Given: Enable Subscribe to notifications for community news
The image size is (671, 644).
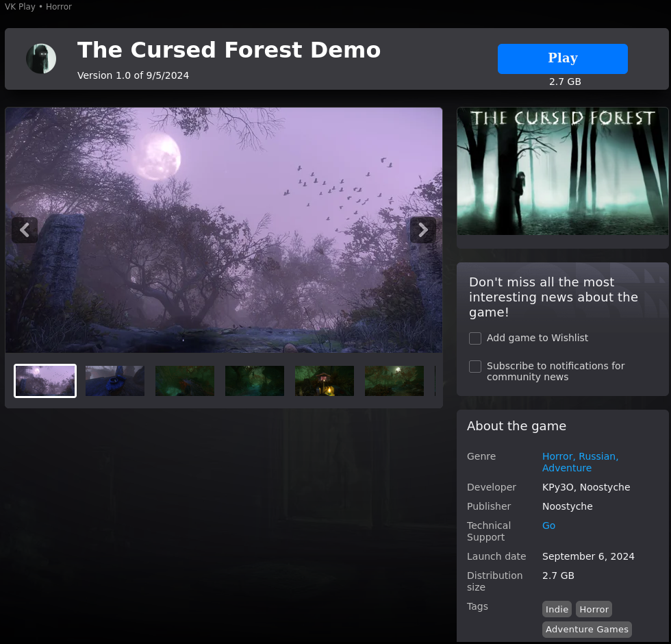Looking at the screenshot, I should tap(475, 367).
